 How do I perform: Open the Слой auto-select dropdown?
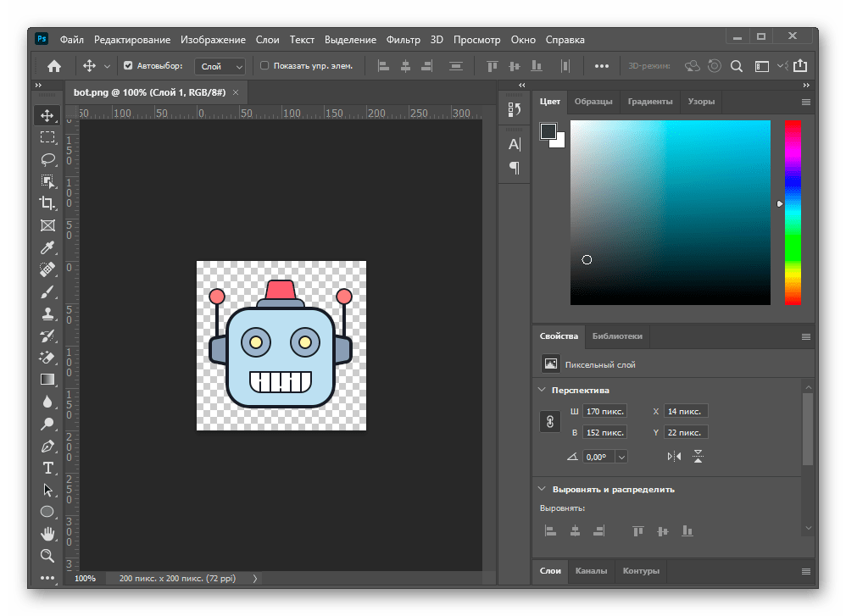click(x=220, y=66)
